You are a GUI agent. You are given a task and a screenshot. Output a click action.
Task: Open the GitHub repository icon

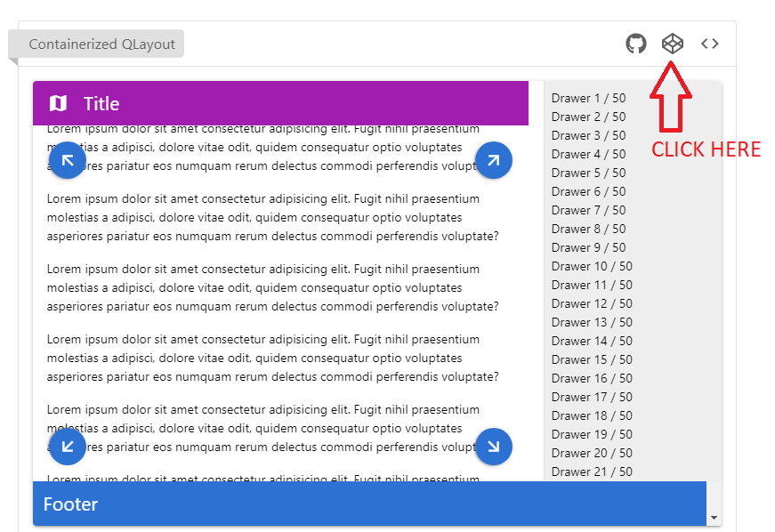pyautogui.click(x=636, y=43)
